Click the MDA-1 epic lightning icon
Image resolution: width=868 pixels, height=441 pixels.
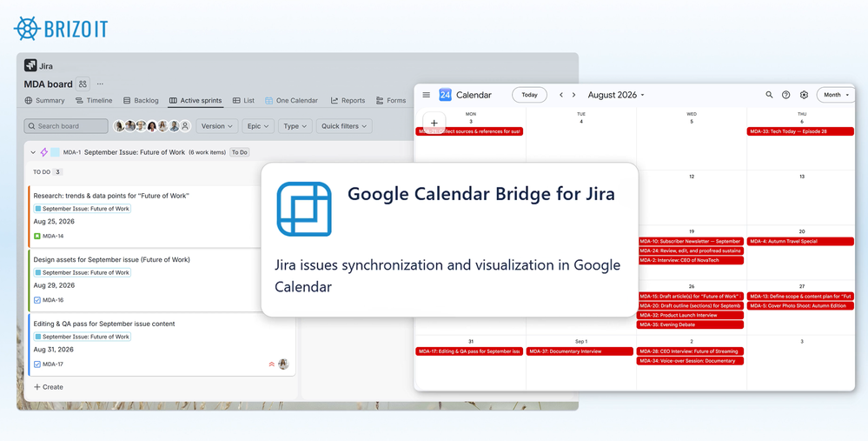point(44,152)
